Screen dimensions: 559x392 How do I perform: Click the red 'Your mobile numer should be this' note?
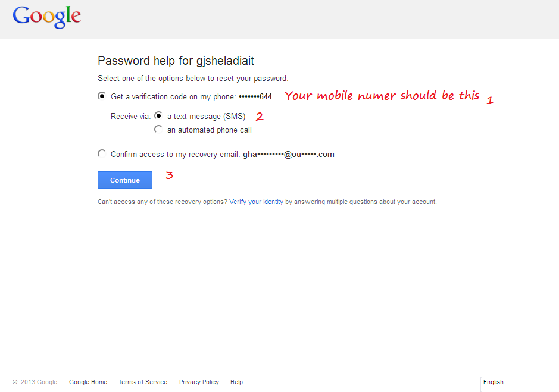[382, 96]
